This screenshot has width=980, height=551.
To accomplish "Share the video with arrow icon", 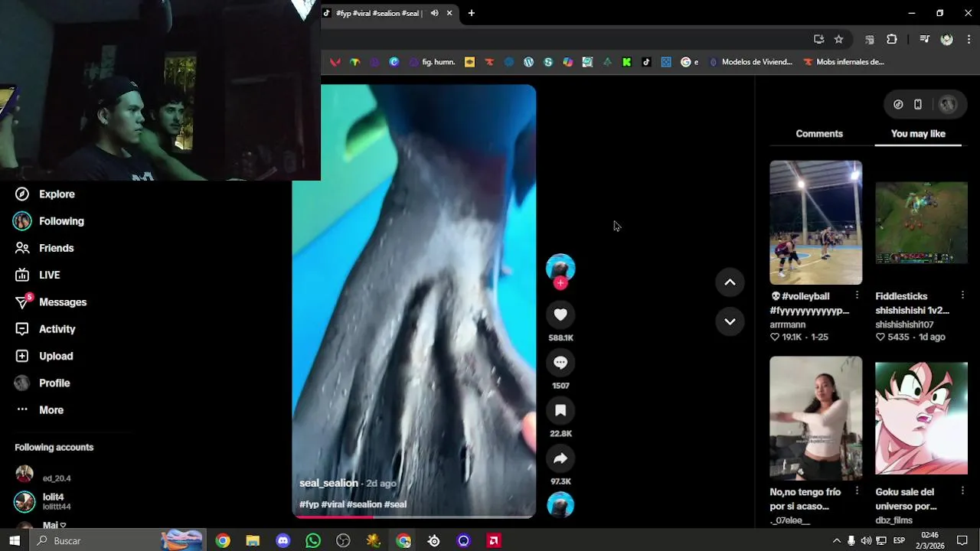I will [560, 458].
